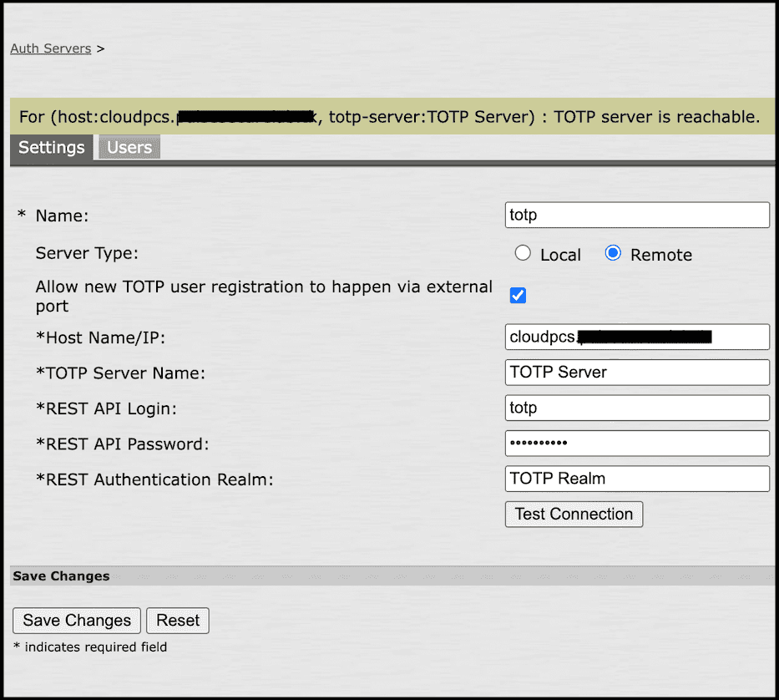Open the Auth Servers breadcrumb link

50,48
